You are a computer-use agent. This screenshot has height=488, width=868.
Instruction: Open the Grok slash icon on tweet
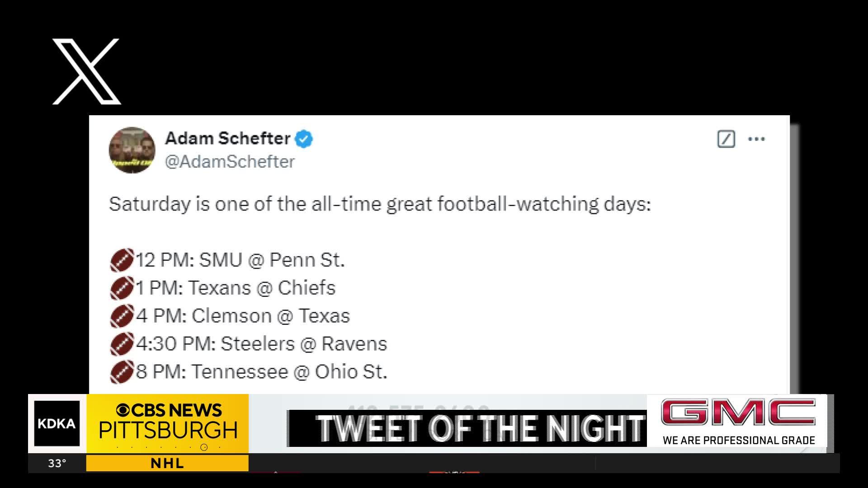click(x=726, y=139)
